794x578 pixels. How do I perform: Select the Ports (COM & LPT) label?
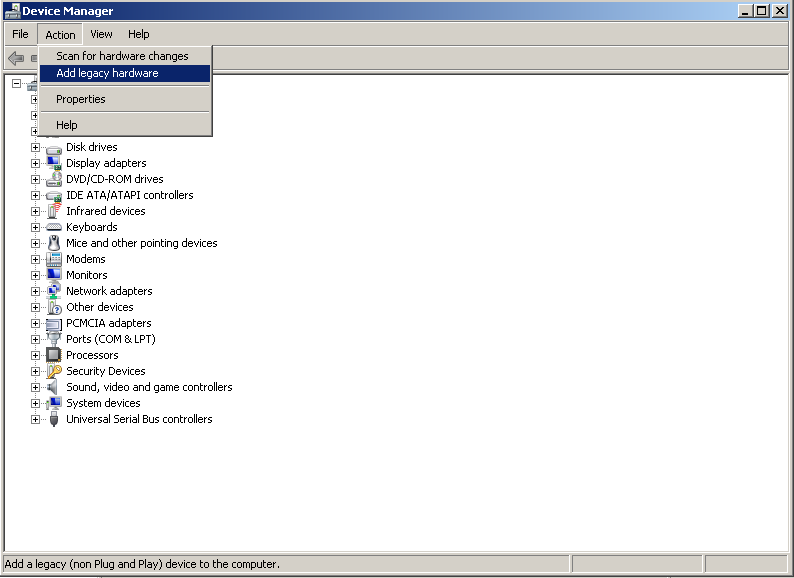tap(111, 339)
